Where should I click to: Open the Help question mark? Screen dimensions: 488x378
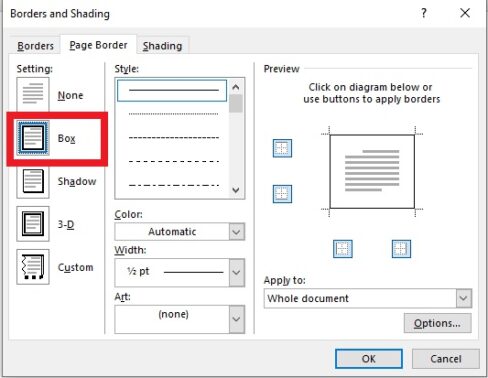tap(424, 13)
